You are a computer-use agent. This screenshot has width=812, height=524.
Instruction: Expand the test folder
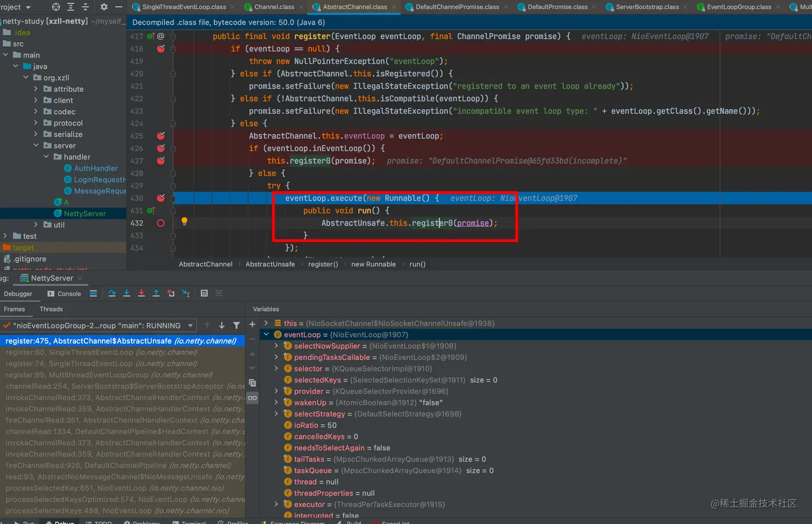5,236
